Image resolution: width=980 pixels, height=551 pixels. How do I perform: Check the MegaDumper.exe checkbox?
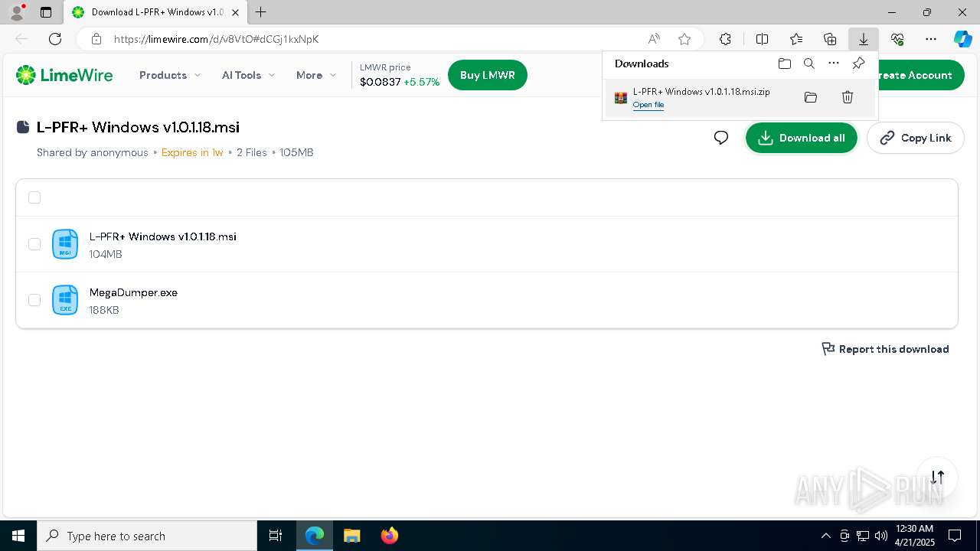click(34, 300)
